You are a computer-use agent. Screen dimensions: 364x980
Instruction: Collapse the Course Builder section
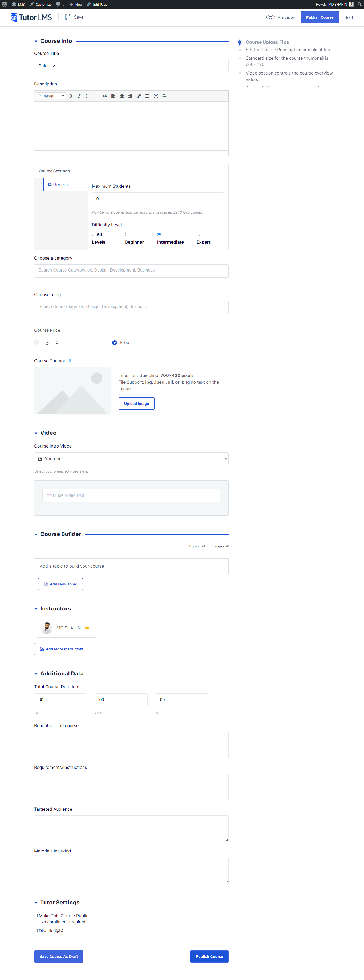point(36,535)
